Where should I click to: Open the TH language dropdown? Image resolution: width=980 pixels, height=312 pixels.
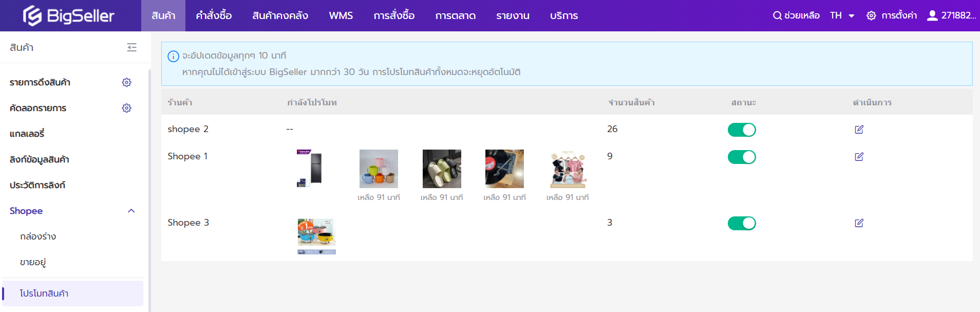click(842, 15)
